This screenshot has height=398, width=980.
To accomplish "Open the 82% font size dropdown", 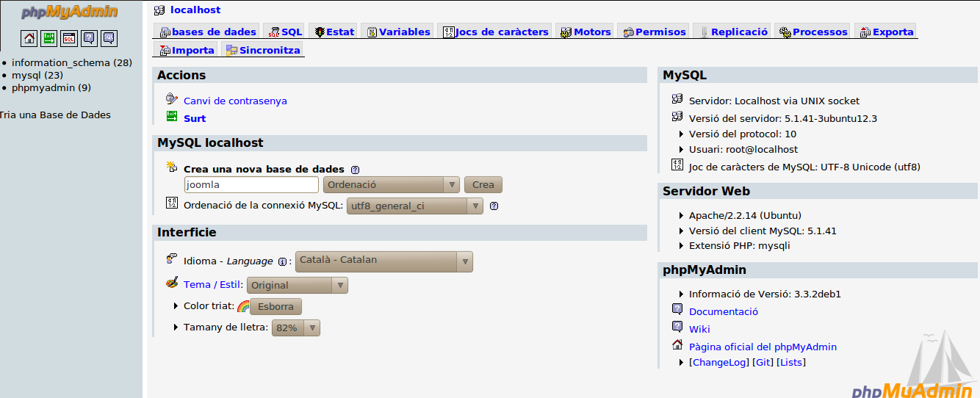I will click(x=295, y=328).
